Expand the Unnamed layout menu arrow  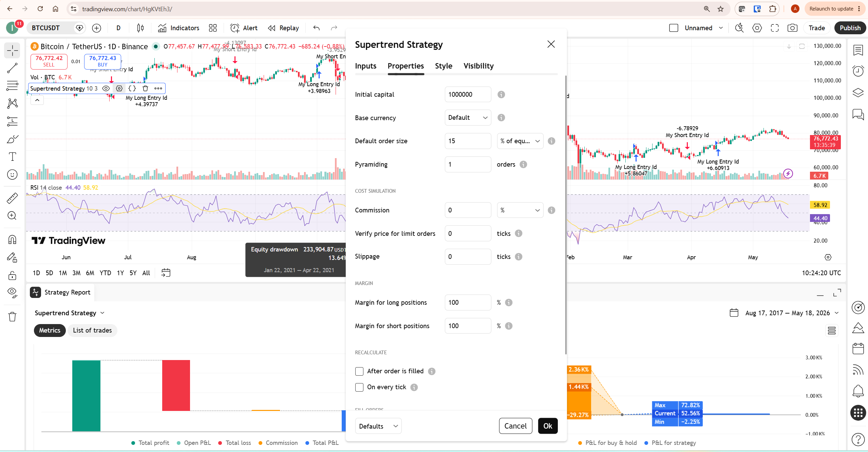pos(721,28)
